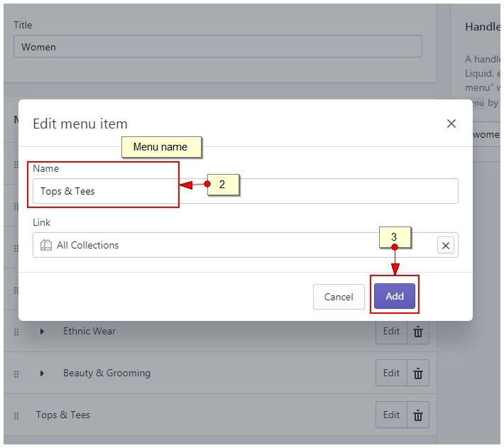This screenshot has height=448, width=504.
Task: Grab the Ethnic Wear drag handle
Action: pyautogui.click(x=16, y=332)
